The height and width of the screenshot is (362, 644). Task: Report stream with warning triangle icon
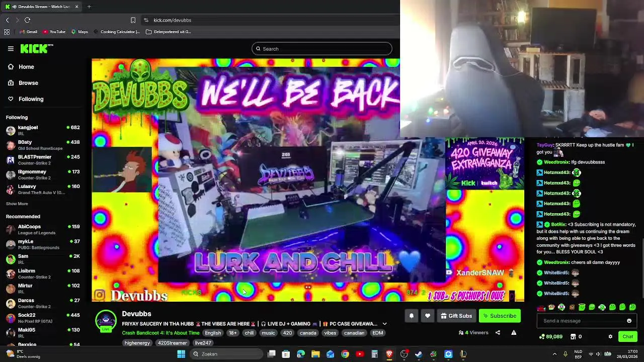(x=514, y=332)
